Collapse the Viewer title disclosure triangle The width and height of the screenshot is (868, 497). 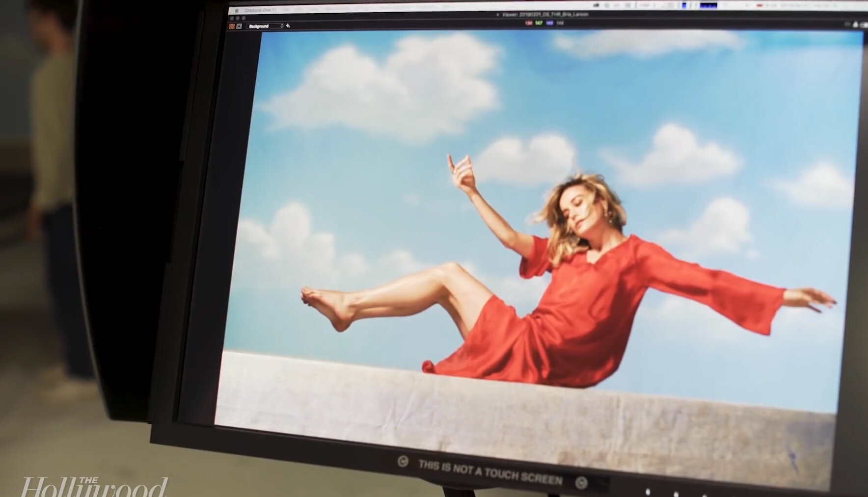pyautogui.click(x=497, y=15)
